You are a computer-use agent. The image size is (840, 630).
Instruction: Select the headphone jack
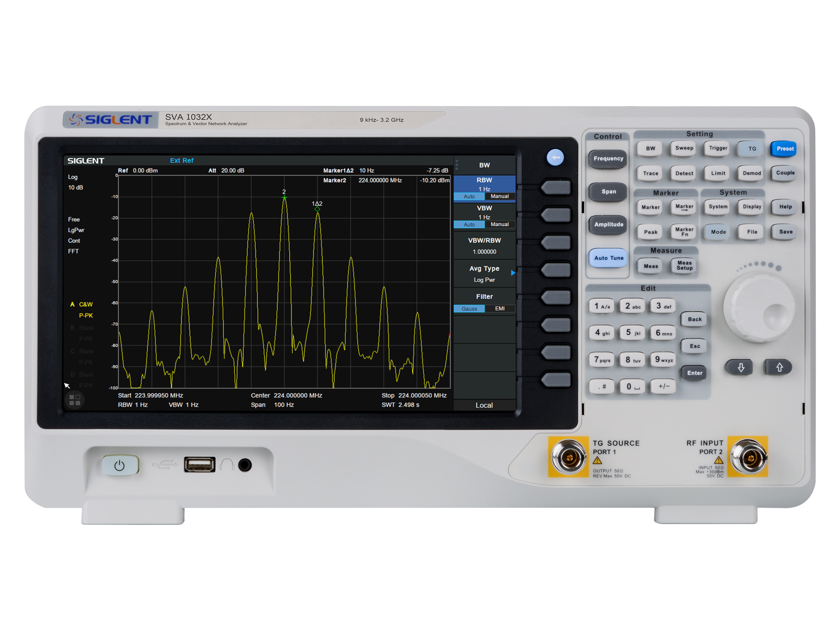click(245, 465)
